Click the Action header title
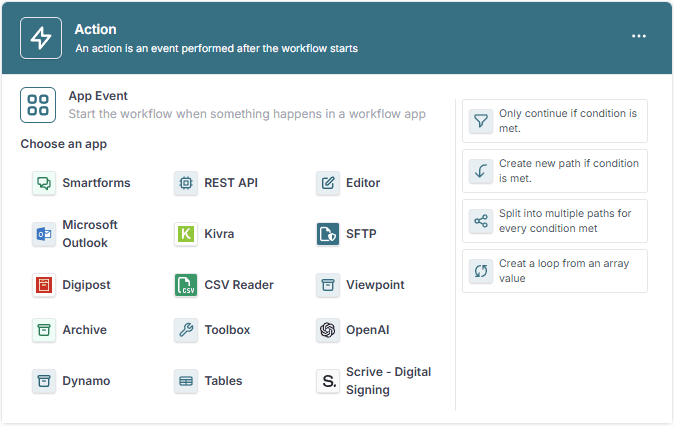The height and width of the screenshot is (426, 674). [x=95, y=29]
